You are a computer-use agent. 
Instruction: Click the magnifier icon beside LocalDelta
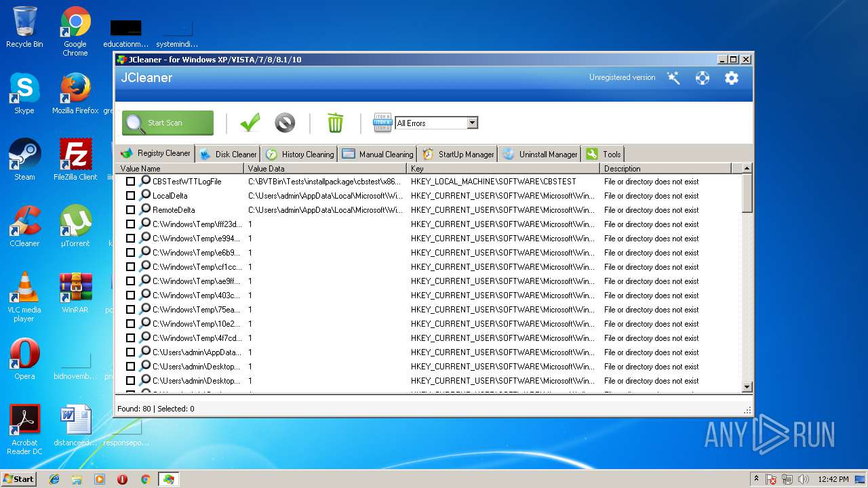[x=144, y=195]
